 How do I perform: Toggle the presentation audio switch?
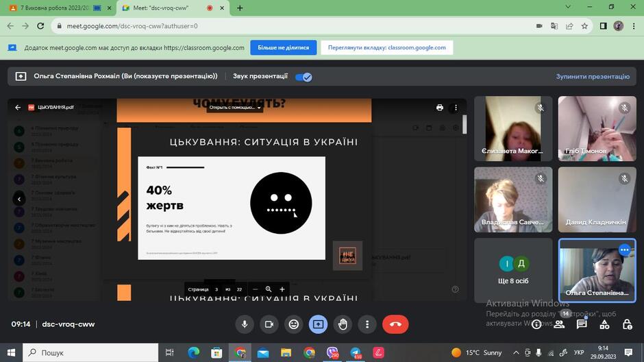click(x=304, y=77)
